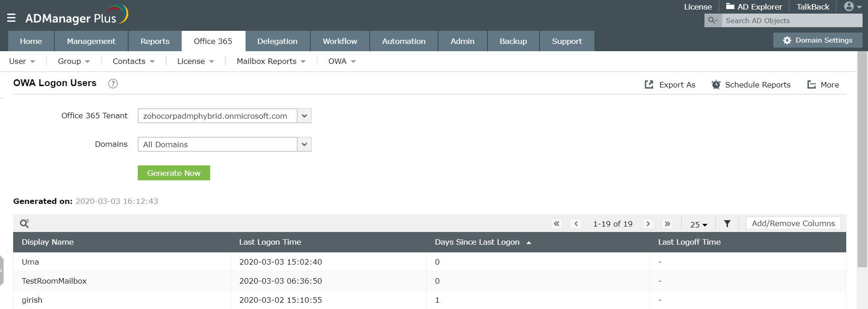Expand the collapsed left side panel handle
This screenshot has width=868, height=309.
tap(1, 270)
